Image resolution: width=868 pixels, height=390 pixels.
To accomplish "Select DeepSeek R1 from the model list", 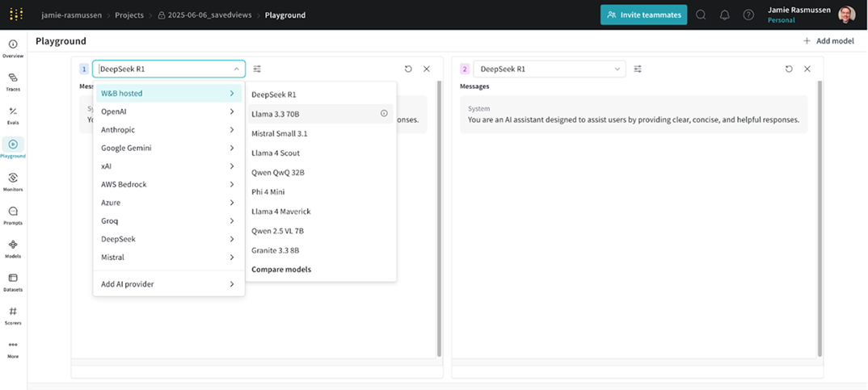I will [321, 94].
